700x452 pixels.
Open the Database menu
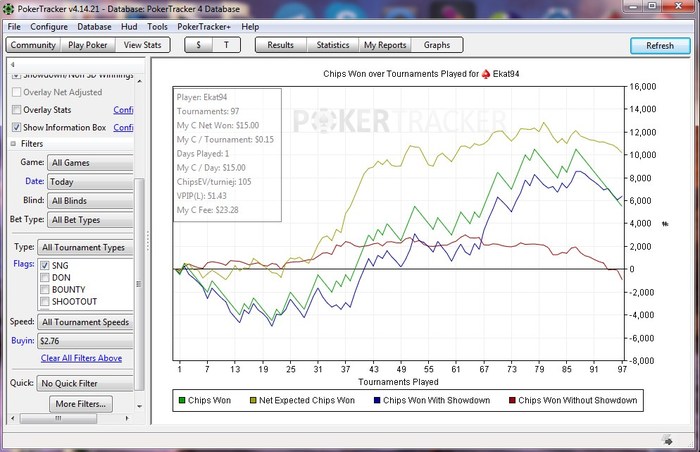click(x=94, y=27)
